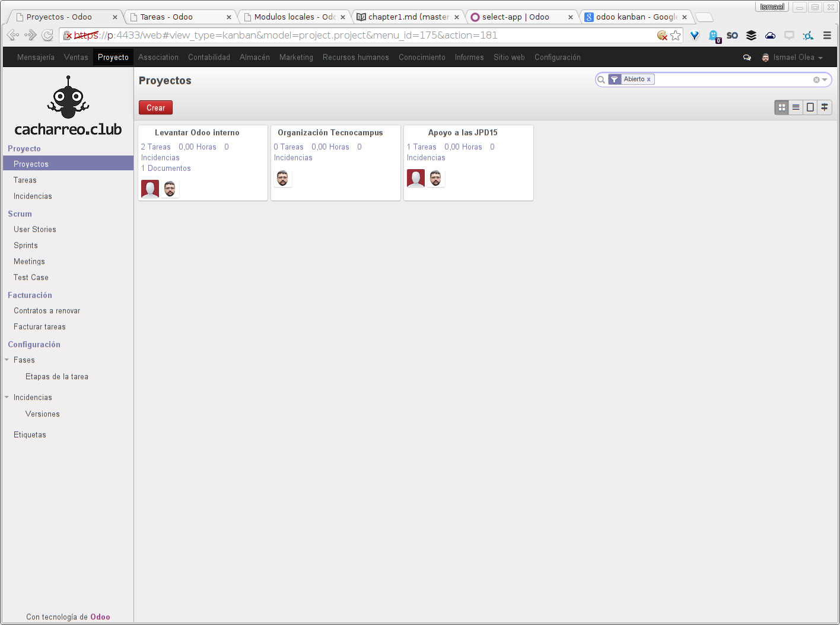Image resolution: width=840 pixels, height=625 pixels.
Task: Select User Stories in the sidebar
Action: [35, 229]
